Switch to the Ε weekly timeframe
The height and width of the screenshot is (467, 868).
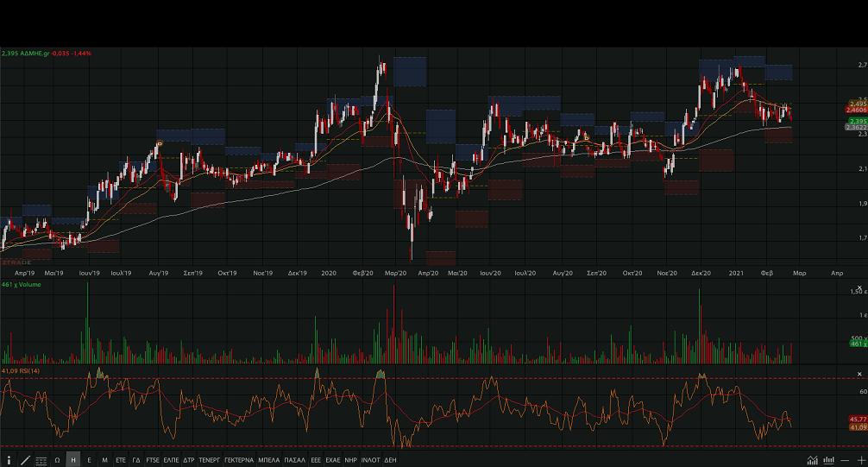click(89, 460)
